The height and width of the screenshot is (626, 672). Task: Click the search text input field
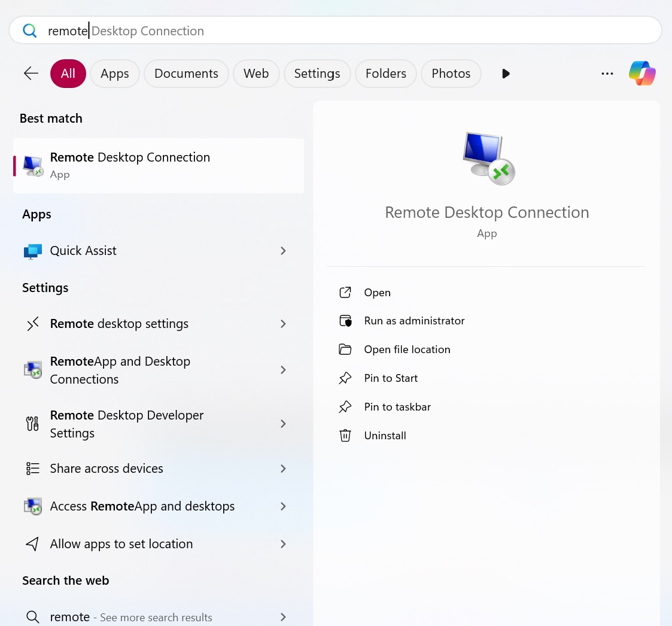click(336, 31)
